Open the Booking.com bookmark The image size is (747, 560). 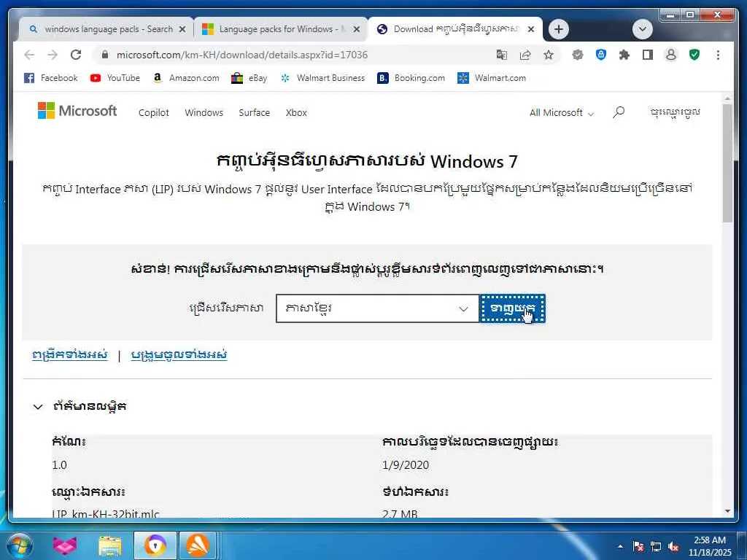411,77
